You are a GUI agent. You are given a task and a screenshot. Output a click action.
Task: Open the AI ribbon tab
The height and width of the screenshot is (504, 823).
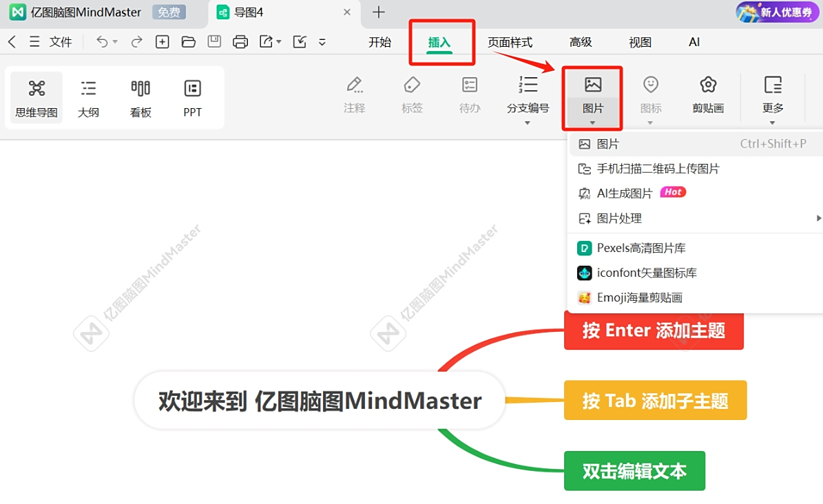pos(694,42)
